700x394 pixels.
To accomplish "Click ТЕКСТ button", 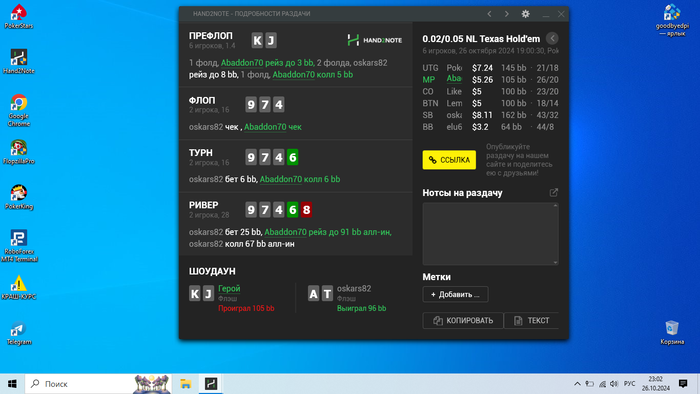I will point(531,320).
